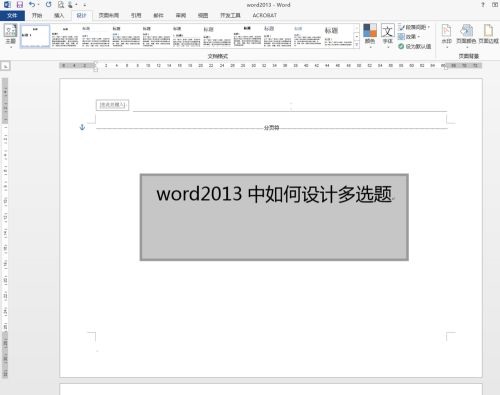Click the tab stop selector beside ruler
Screen dimensions: 500x395
point(6,66)
